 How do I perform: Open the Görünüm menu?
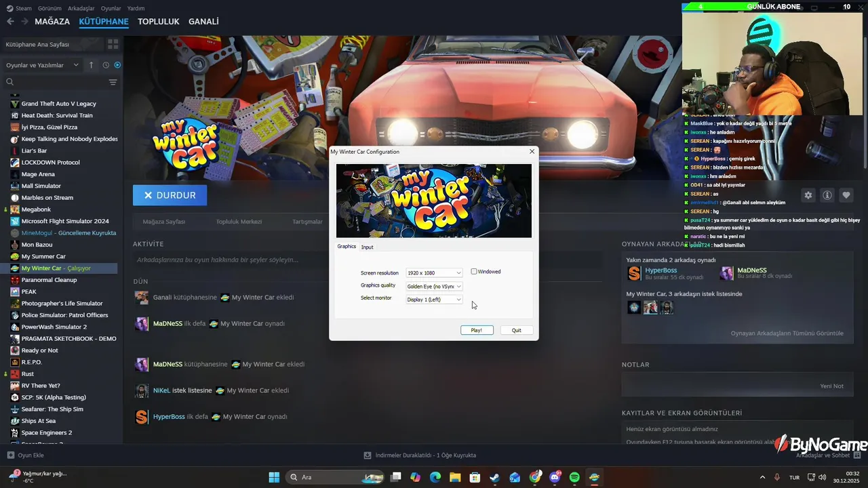tap(50, 8)
